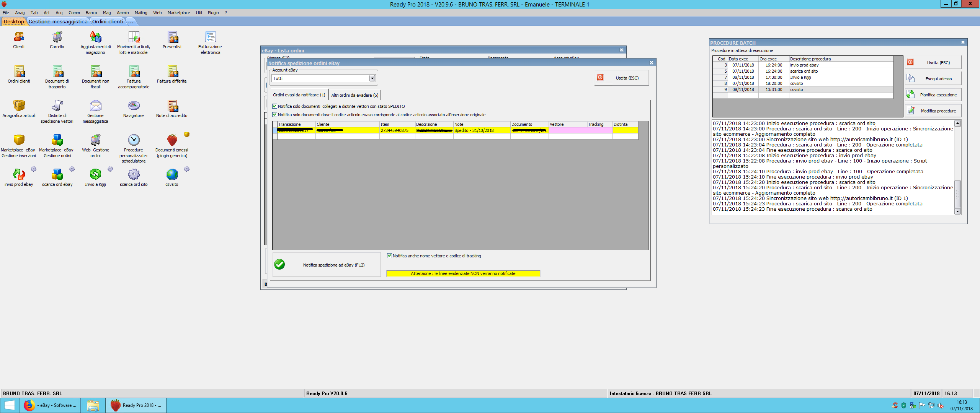Viewport: 980px width, 413px height.
Task: Uncheck notify carrier name and tracking code
Action: pos(389,256)
